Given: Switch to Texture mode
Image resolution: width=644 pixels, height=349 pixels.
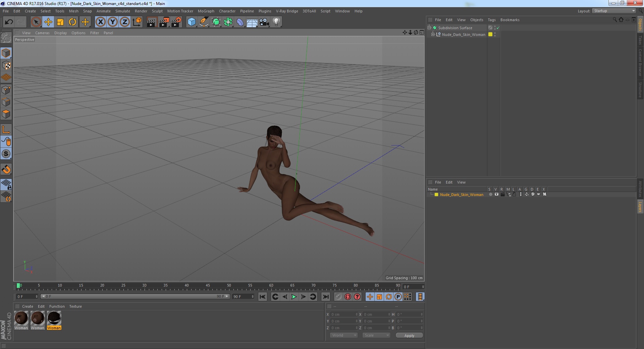Looking at the screenshot, I should coord(6,65).
